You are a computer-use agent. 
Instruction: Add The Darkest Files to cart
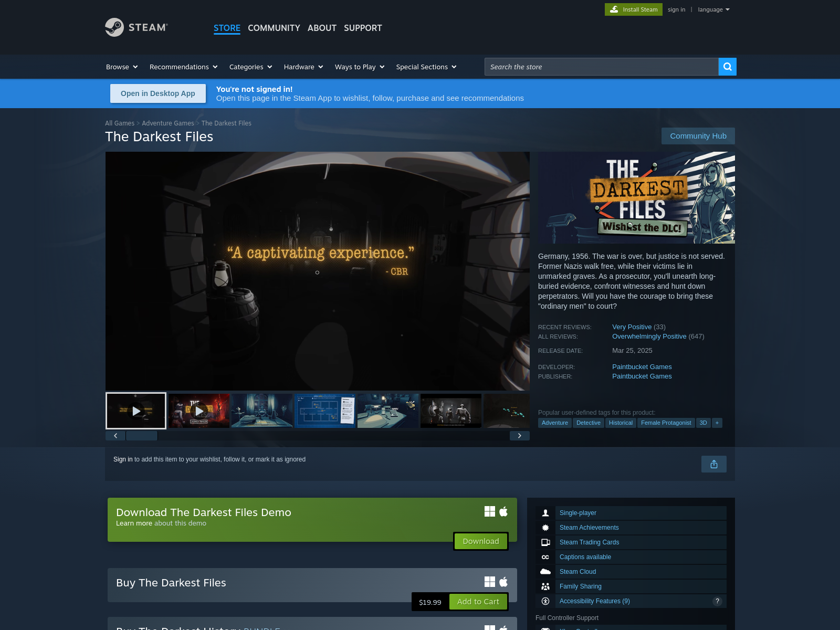478,602
